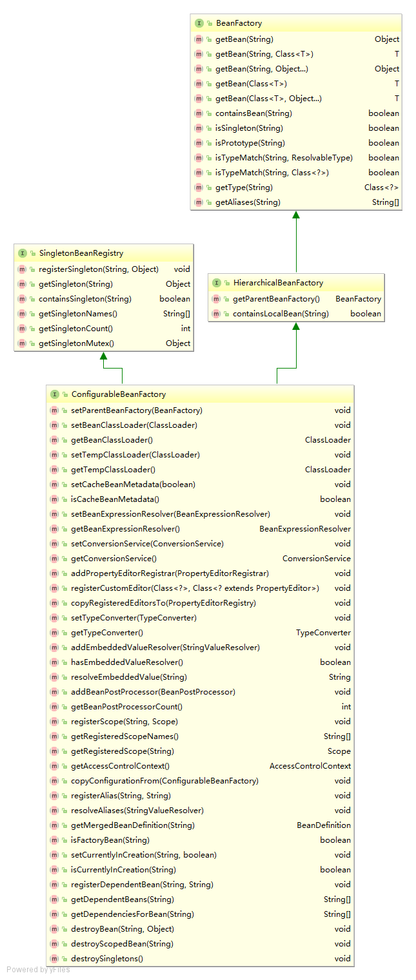Select getBean(Class<T>, Object...) method text
This screenshot has height=980, width=416.
[x=268, y=99]
